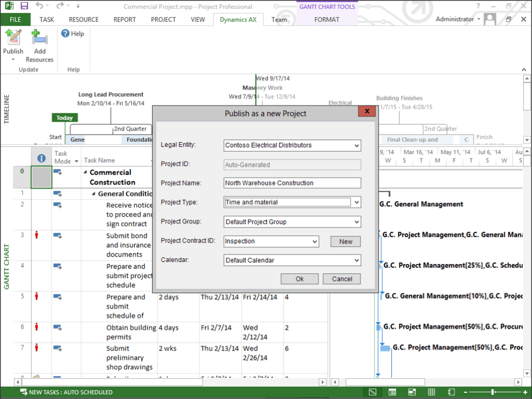Viewport: 532px width, 399px height.
Task: Open the Legal Entity dropdown
Action: (356, 145)
